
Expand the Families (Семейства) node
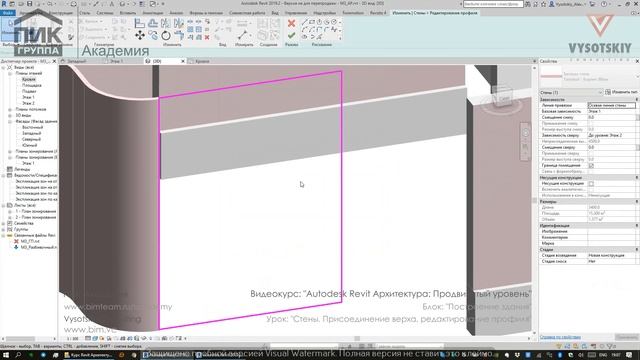coord(4,224)
